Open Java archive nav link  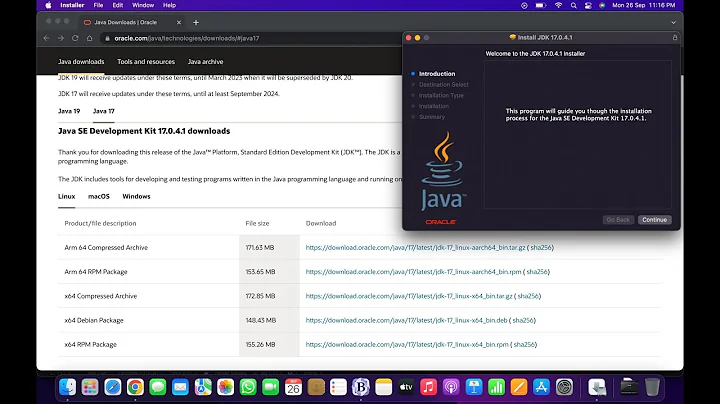click(x=205, y=62)
